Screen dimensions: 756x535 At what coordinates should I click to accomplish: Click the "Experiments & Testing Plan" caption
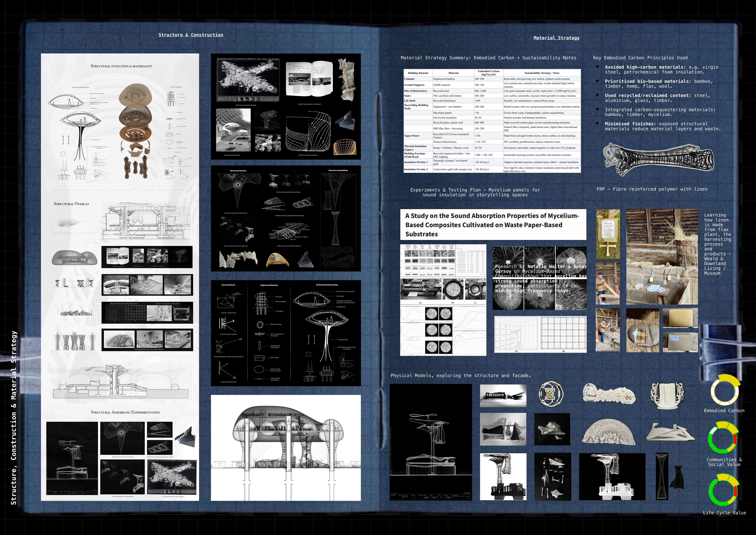(x=475, y=192)
